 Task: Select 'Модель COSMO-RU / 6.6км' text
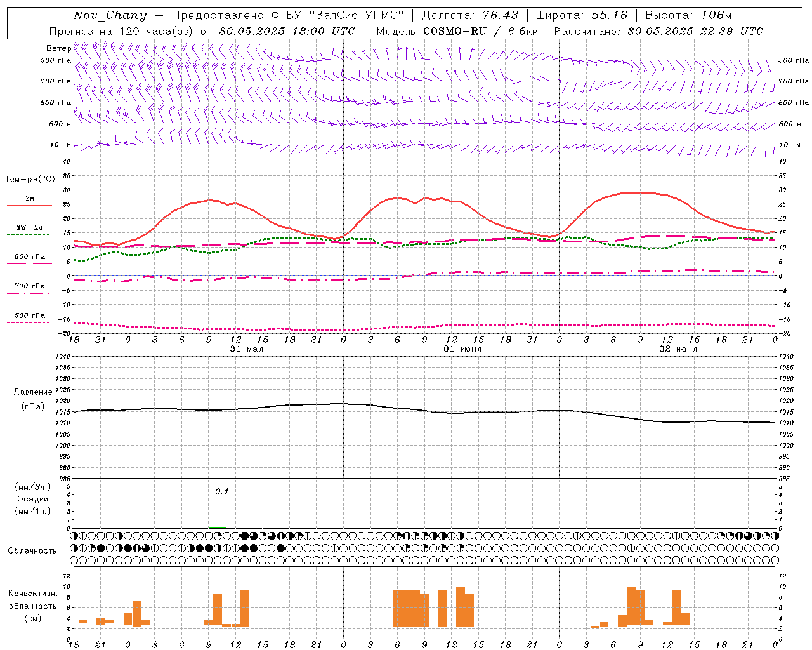[457, 31]
